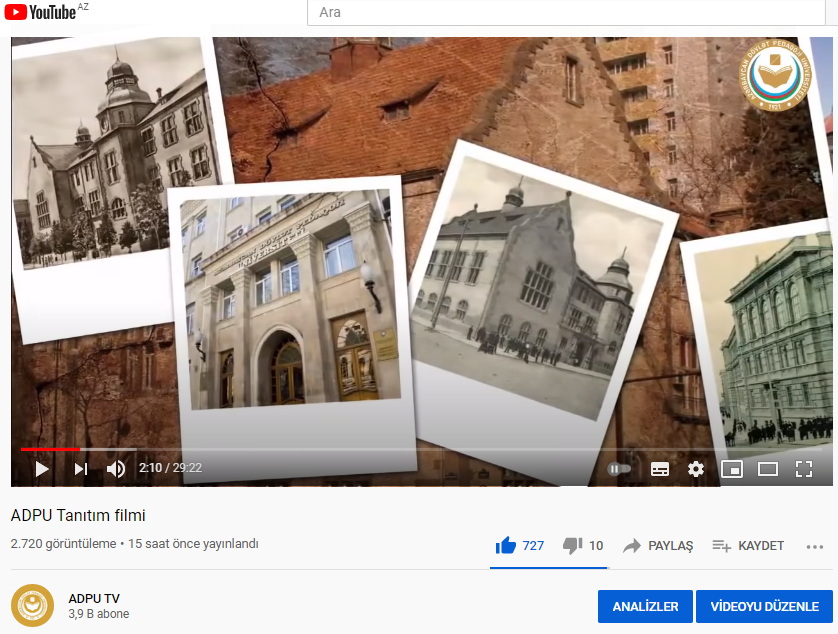
Task: Enter fullscreen mode
Action: (x=804, y=468)
